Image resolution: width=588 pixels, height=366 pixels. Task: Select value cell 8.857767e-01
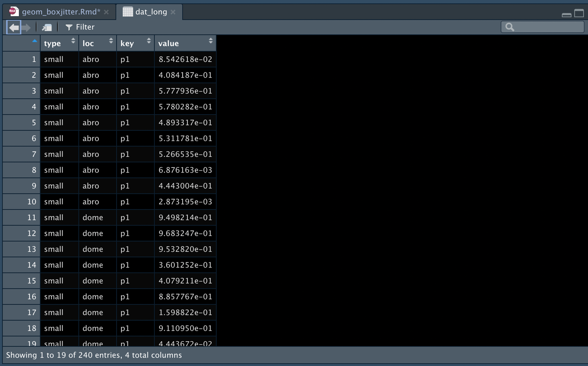coord(185,297)
